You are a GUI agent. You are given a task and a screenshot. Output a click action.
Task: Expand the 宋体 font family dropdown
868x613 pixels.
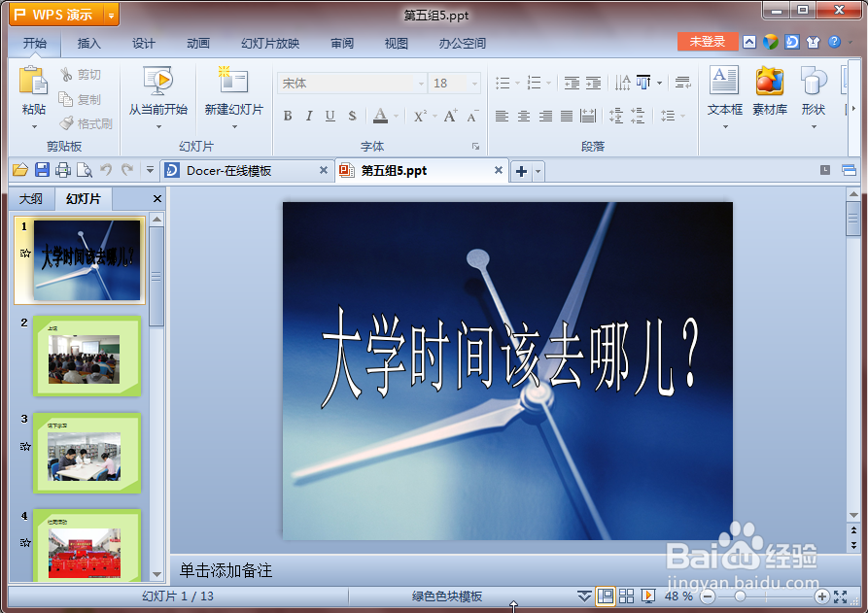point(421,84)
